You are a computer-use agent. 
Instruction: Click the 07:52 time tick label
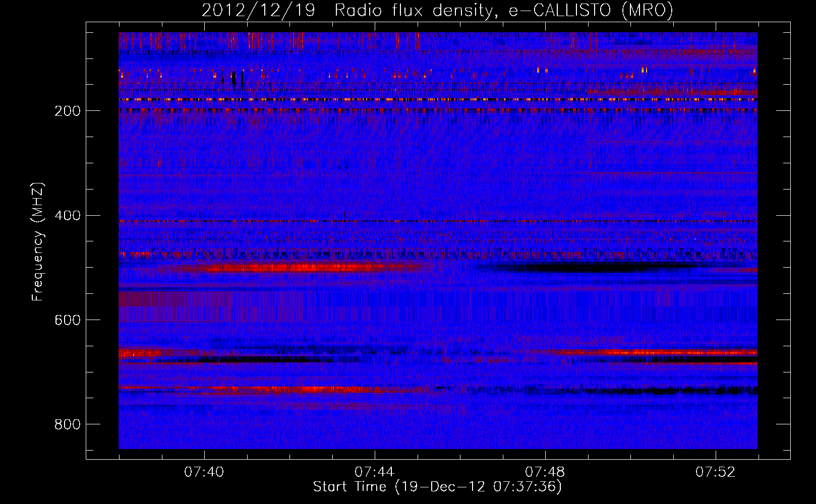716,472
